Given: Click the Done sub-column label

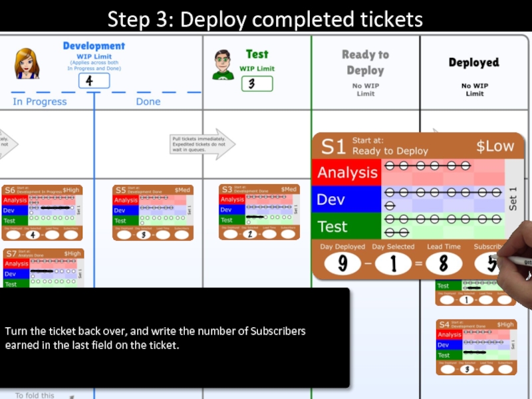Looking at the screenshot, I should (148, 102).
